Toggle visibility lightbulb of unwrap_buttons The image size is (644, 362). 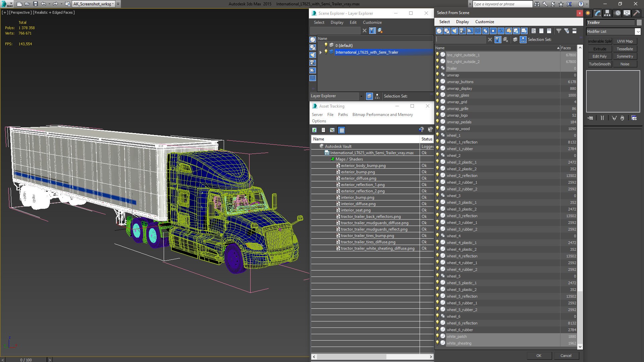[x=437, y=81]
